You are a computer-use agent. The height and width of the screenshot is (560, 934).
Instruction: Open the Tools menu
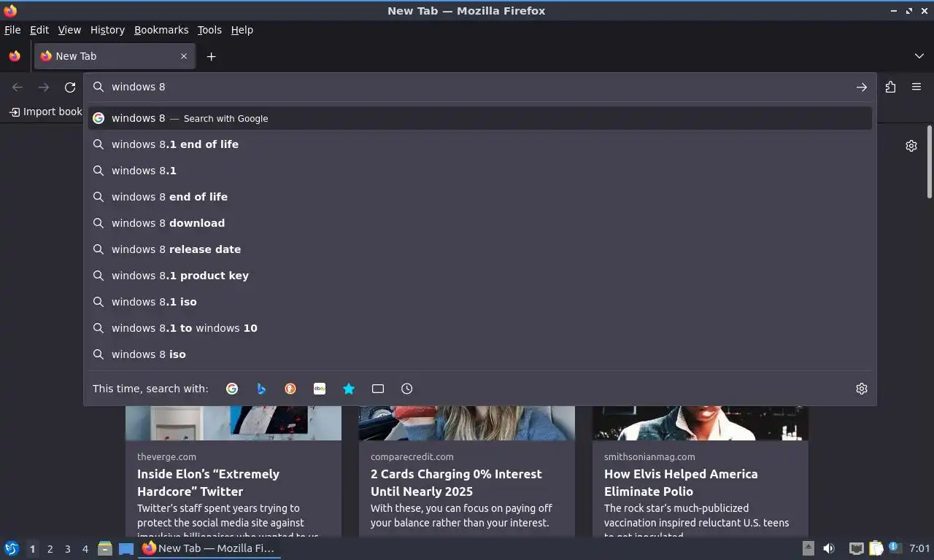click(x=209, y=30)
